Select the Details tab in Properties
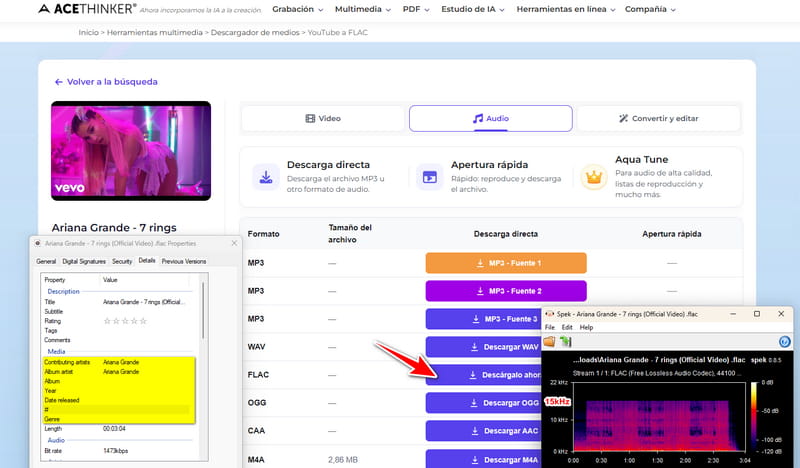Image resolution: width=800 pixels, height=468 pixels. tap(147, 260)
